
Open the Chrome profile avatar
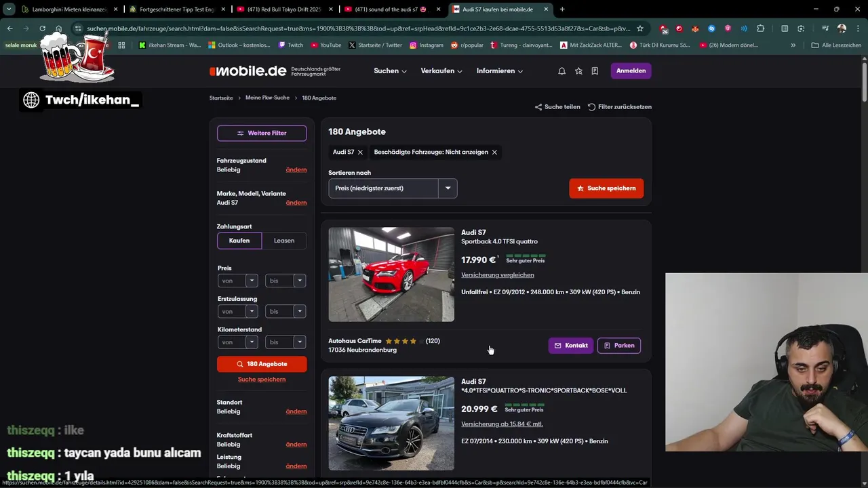[x=842, y=28]
